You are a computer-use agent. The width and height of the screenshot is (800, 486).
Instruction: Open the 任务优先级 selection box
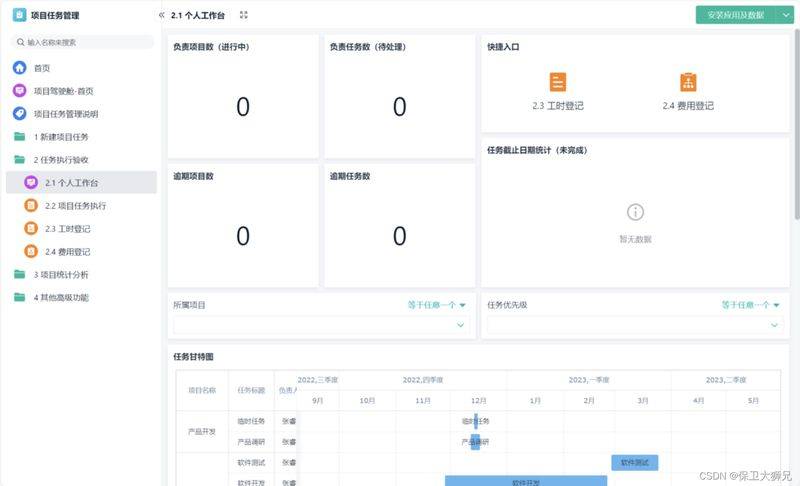635,325
